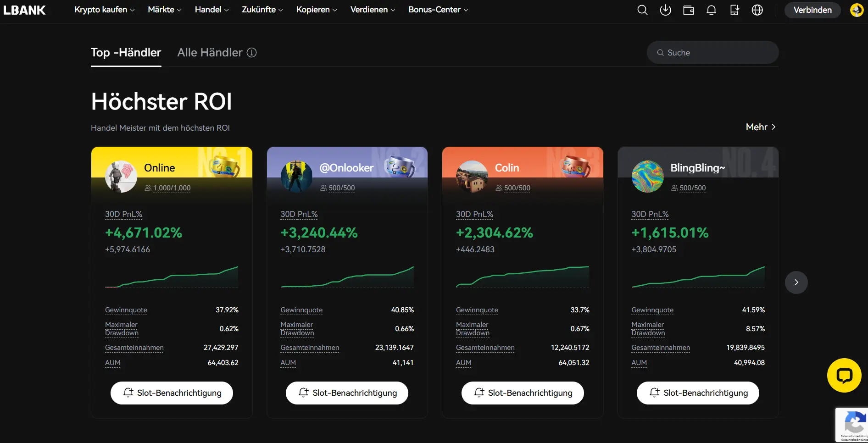868x443 pixels.
Task: Click the +1,615.01% PnL value
Action: tap(670, 233)
